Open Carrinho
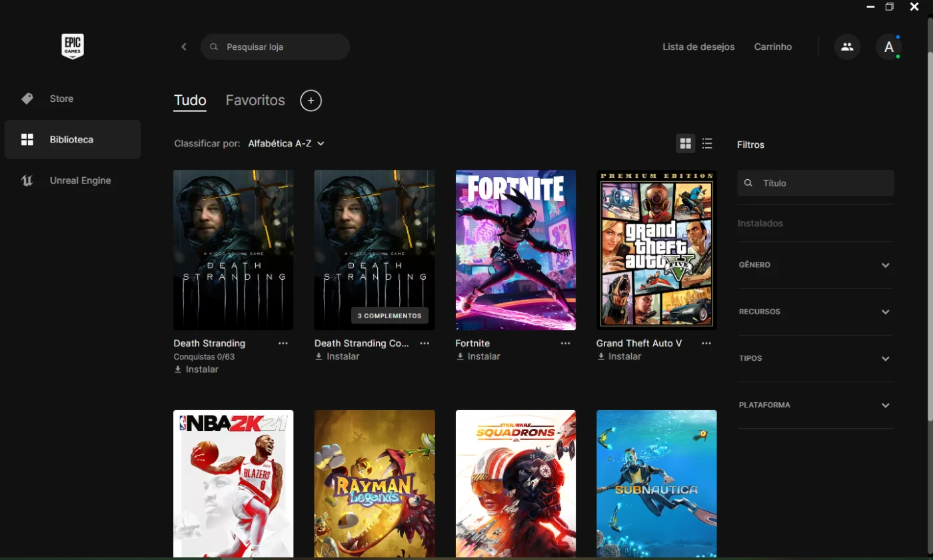This screenshot has height=560, width=933. [773, 47]
